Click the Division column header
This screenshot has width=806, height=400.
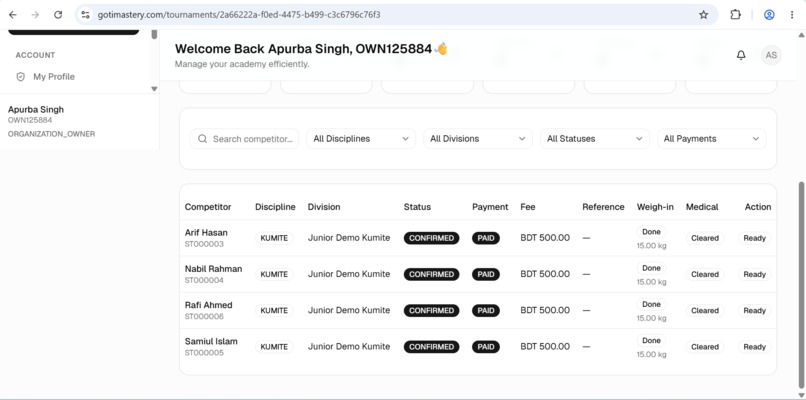click(324, 207)
